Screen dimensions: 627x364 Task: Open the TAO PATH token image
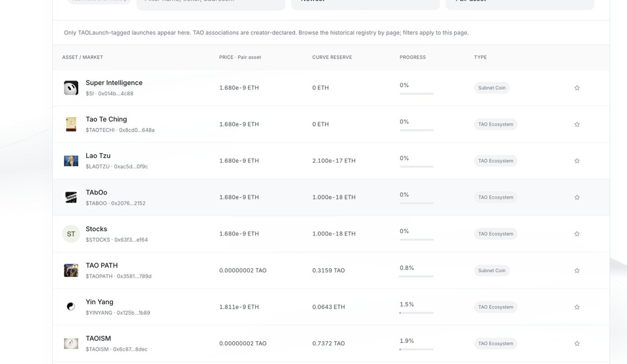pos(71,271)
